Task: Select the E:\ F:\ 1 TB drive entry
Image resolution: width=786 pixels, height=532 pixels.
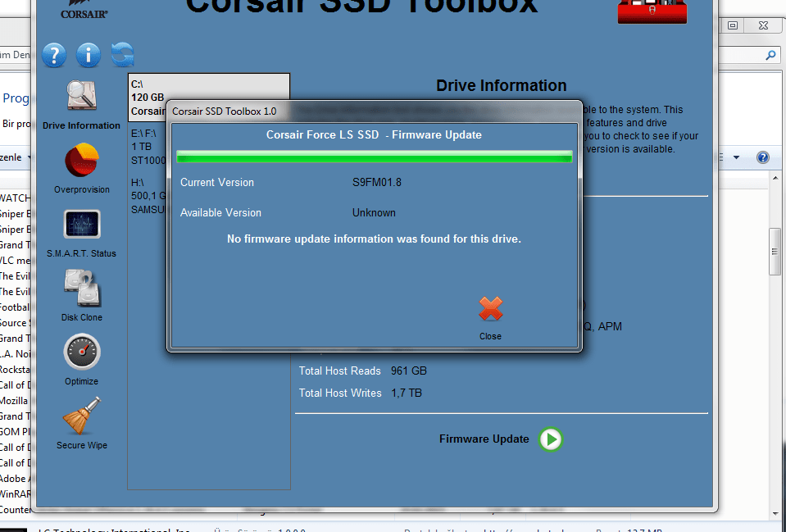Action: [148, 147]
